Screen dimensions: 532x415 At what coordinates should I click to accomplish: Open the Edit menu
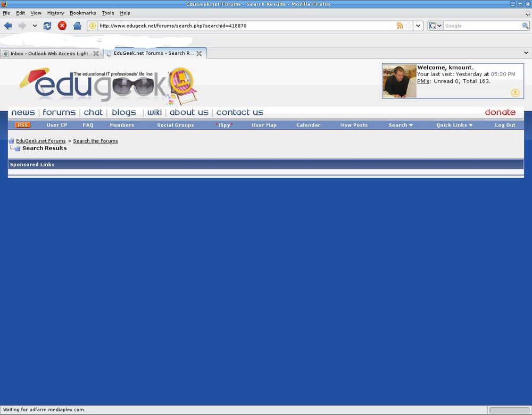(x=20, y=13)
